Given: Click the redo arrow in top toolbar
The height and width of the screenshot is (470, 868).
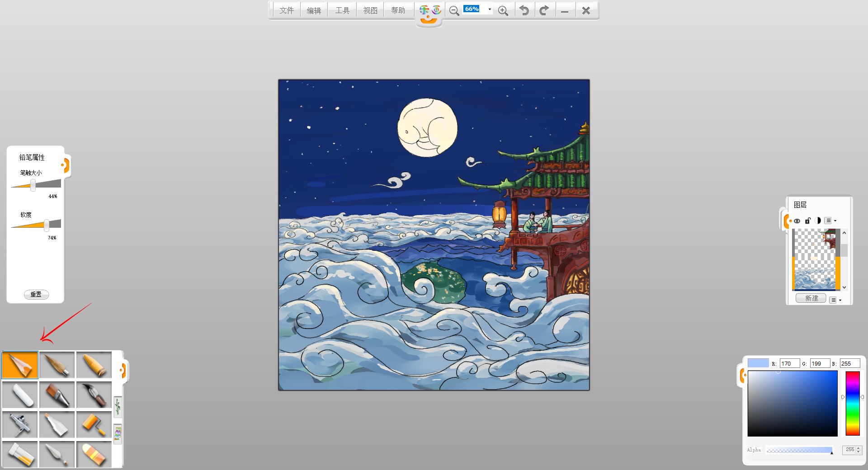Looking at the screenshot, I should click(x=544, y=10).
